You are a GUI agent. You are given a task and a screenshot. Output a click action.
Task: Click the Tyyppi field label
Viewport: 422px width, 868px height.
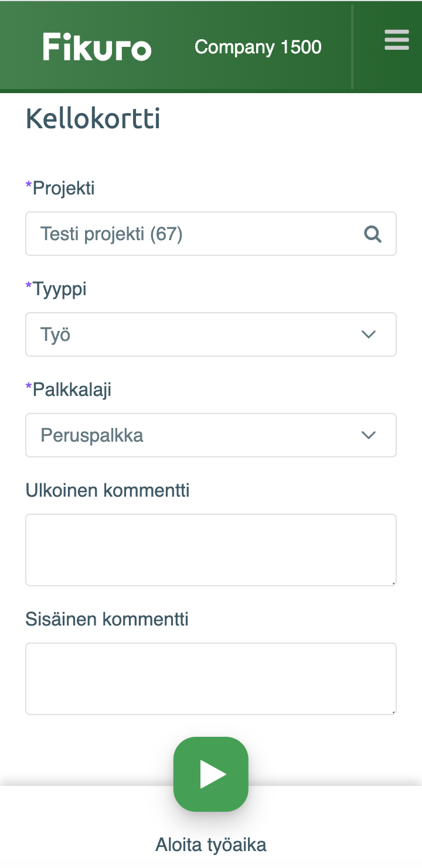[59, 289]
